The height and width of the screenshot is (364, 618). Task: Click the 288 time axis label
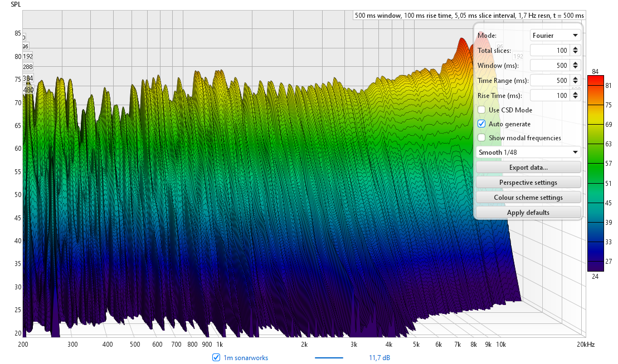click(28, 66)
